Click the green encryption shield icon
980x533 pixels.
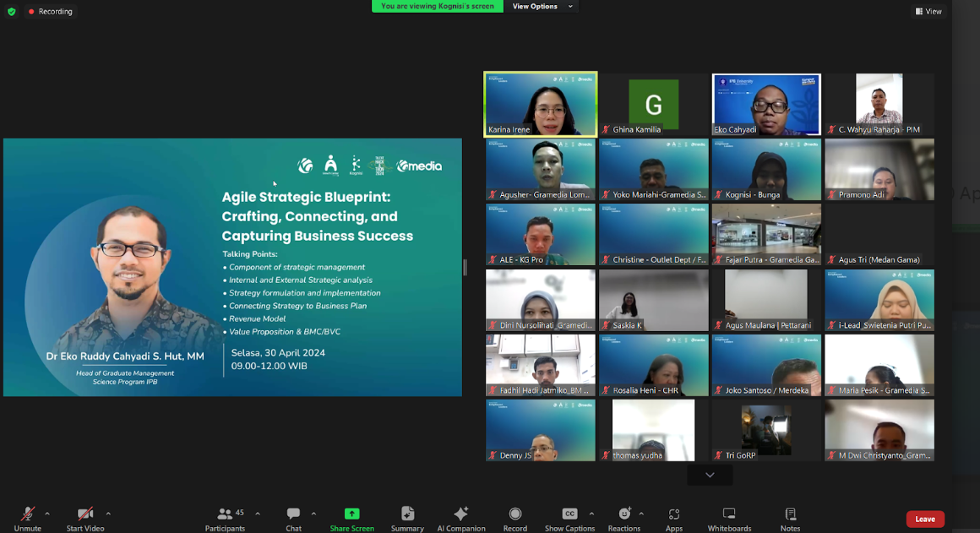pos(11,11)
